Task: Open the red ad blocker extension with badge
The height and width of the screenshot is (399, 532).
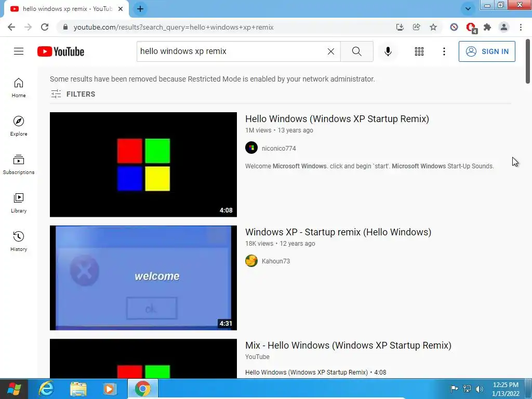Action: point(471,28)
